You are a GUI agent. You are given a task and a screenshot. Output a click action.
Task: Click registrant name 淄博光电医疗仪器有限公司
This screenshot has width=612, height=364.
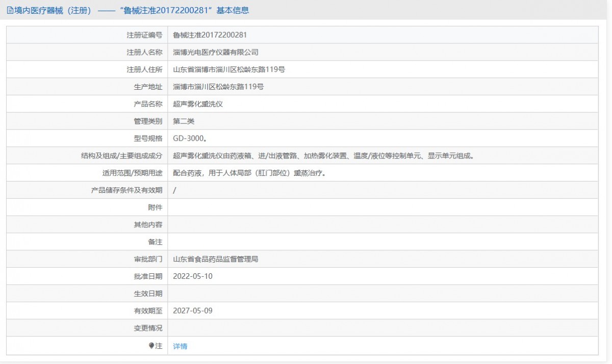pyautogui.click(x=216, y=53)
